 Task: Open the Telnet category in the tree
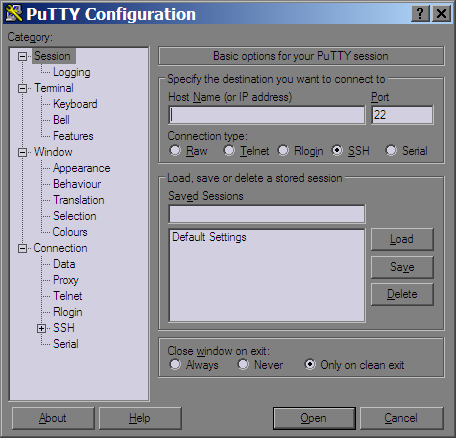pos(68,296)
